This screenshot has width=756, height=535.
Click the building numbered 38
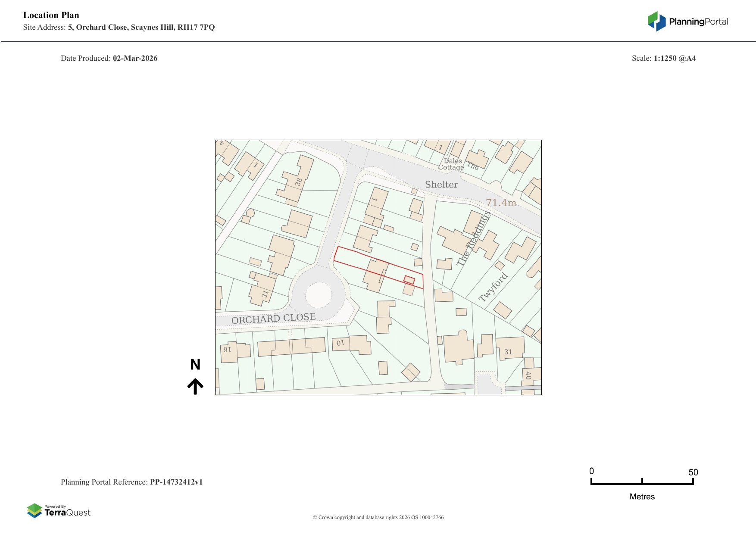pos(298,181)
